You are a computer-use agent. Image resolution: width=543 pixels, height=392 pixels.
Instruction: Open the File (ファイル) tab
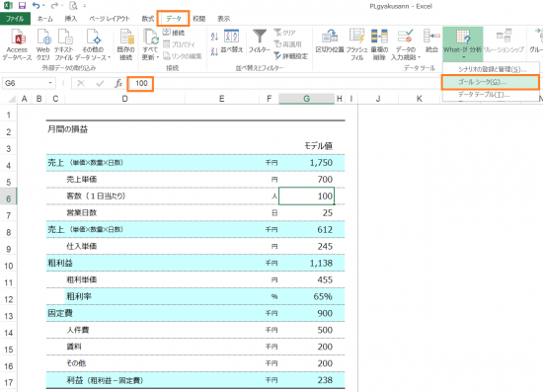(15, 19)
